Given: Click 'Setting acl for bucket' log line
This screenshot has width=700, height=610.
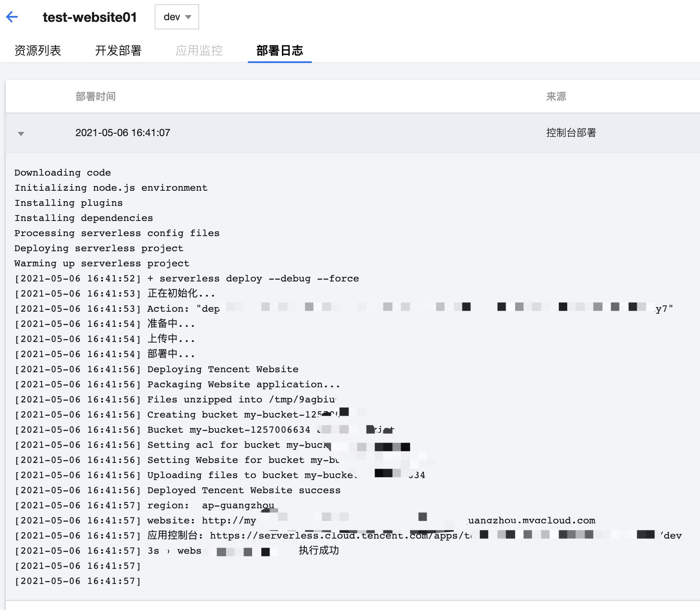Looking at the screenshot, I should [212, 445].
